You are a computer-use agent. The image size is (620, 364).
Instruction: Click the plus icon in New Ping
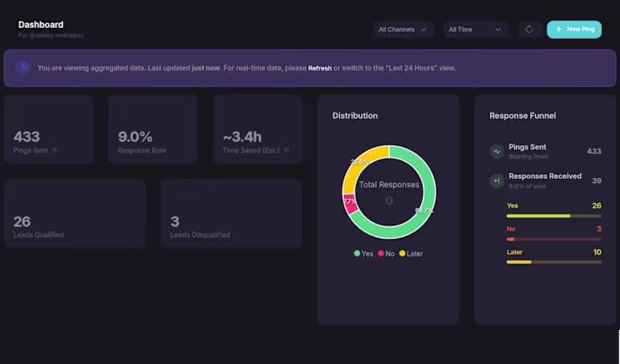coord(559,29)
